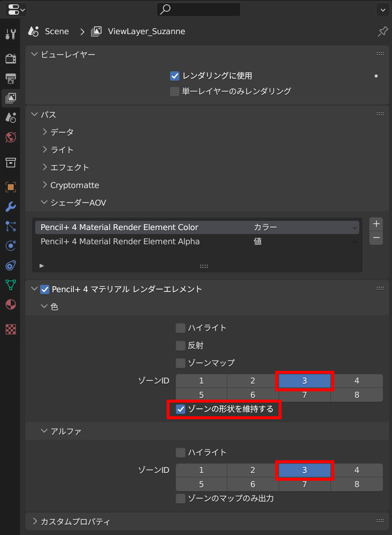Open the Physics properties tab
Image resolution: width=392 pixels, height=535 pixels.
(x=11, y=246)
